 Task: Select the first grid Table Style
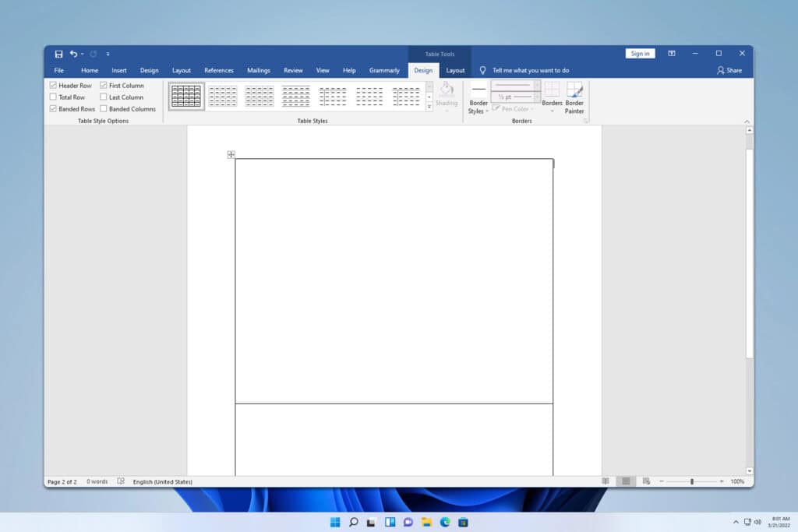(185, 95)
